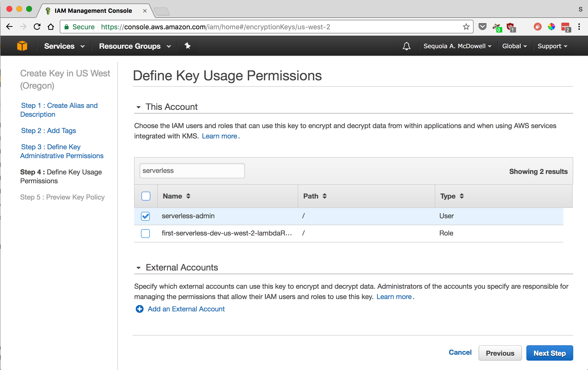Click the browser home icon
Screen dimensions: 588x370
coord(51,27)
